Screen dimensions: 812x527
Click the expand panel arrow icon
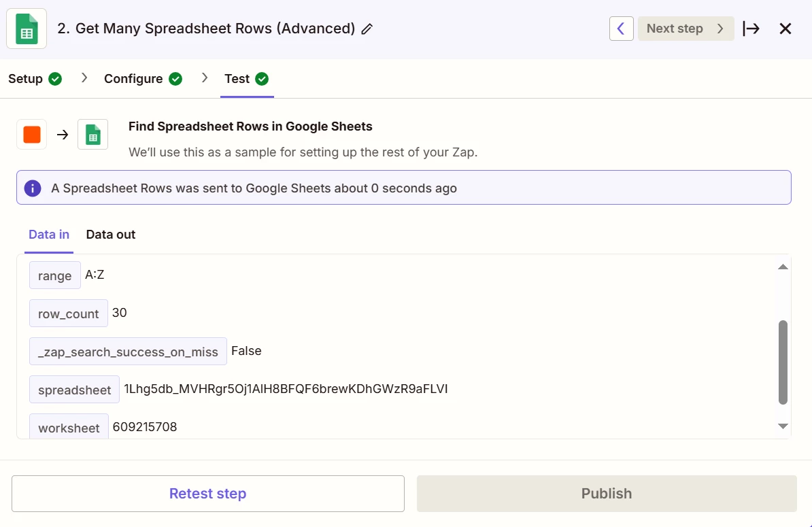pos(751,29)
